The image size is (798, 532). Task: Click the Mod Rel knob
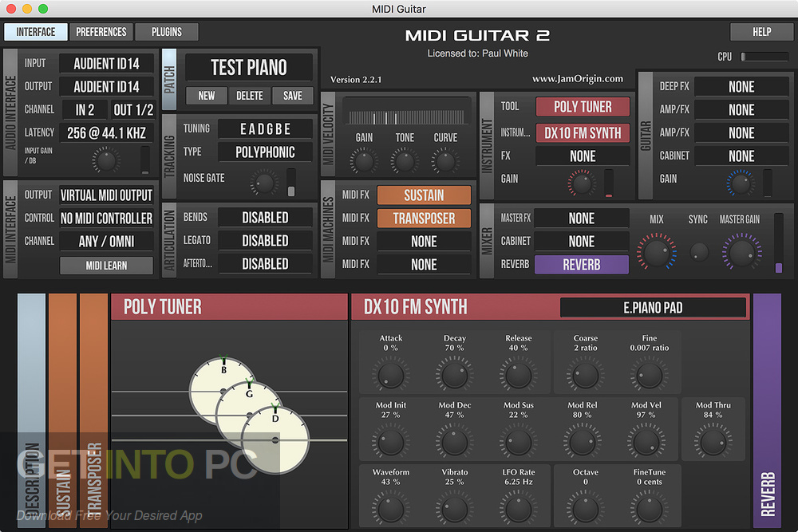point(583,443)
